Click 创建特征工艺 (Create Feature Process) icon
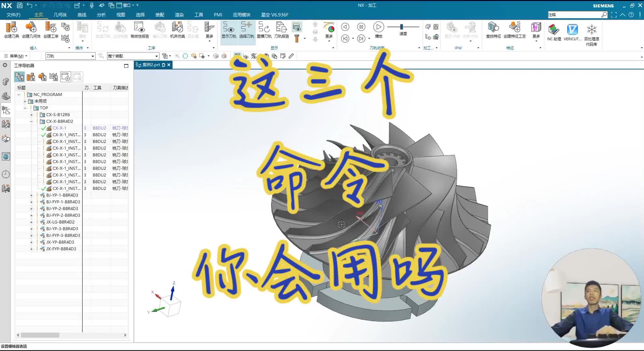644x351 pixels. 516,31
